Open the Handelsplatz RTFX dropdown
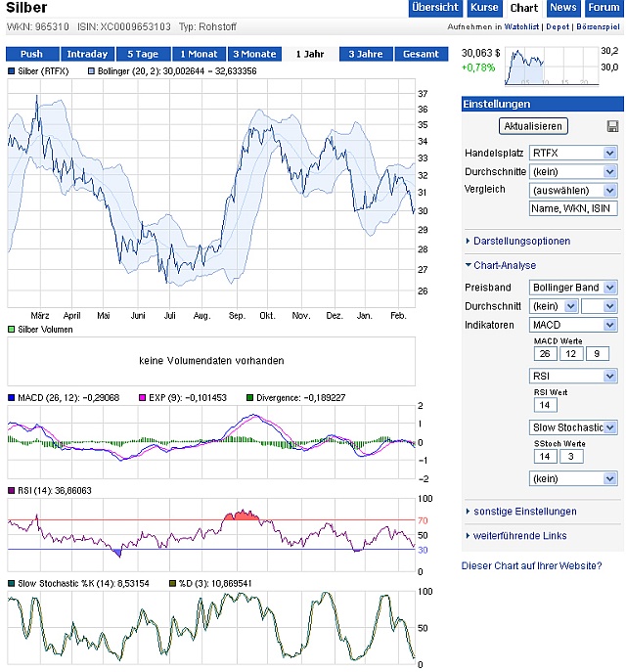Viewport: 626px width, 672px height. coord(572,153)
